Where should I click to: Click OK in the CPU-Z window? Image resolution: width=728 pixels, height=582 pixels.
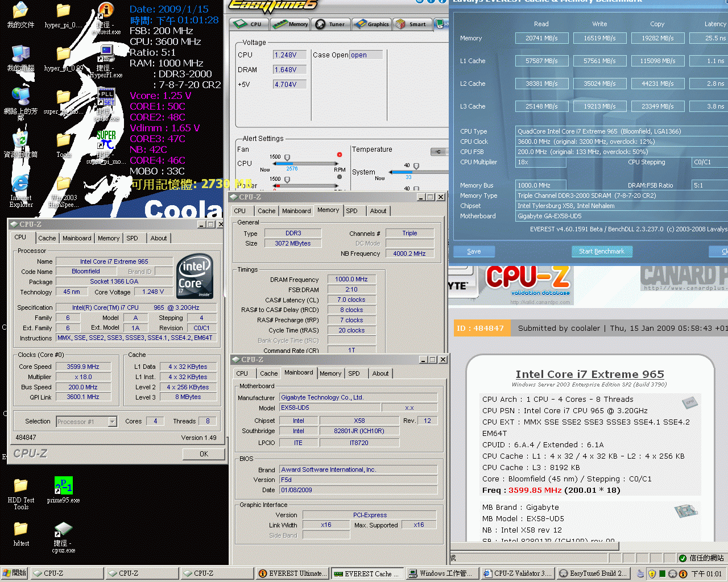pos(204,454)
